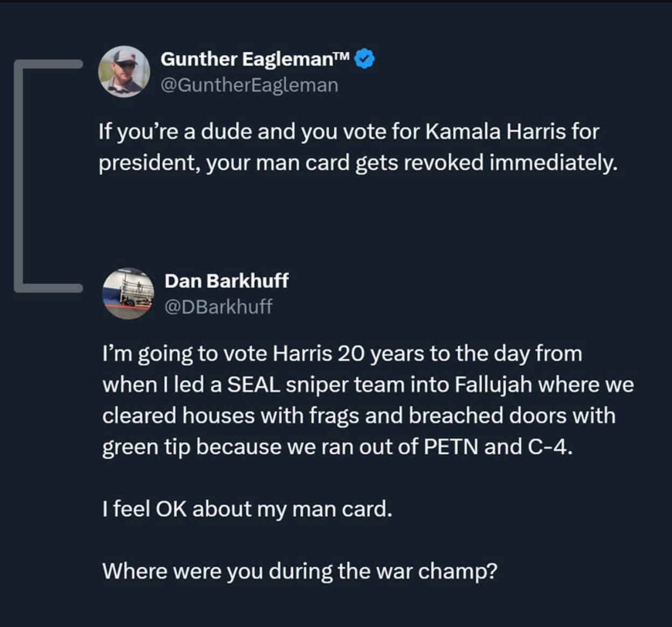Visit the @DBarkhuff handle link
672x627 pixels.
pyautogui.click(x=218, y=306)
